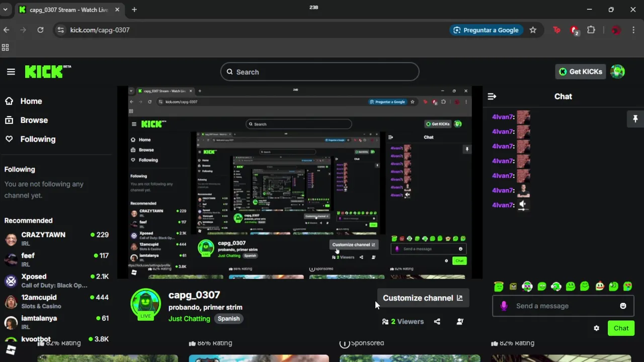Viewport: 644px width, 362px height.
Task: Click the Customize channel button
Action: click(423, 298)
